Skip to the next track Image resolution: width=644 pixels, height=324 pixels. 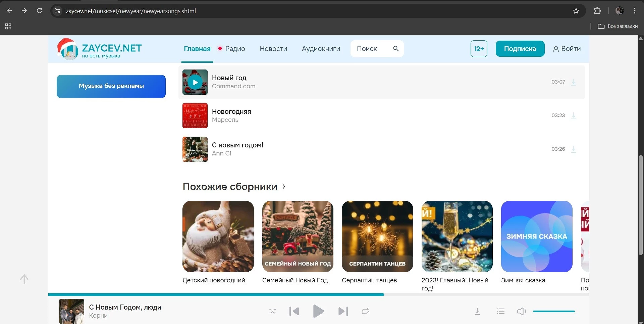pyautogui.click(x=343, y=312)
